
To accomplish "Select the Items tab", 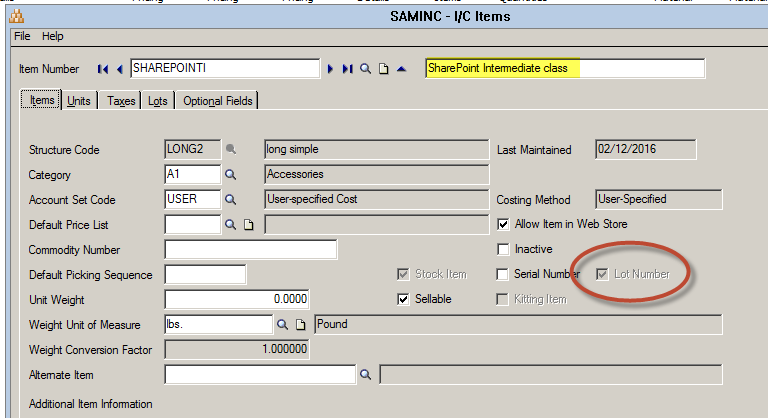I will [x=41, y=100].
